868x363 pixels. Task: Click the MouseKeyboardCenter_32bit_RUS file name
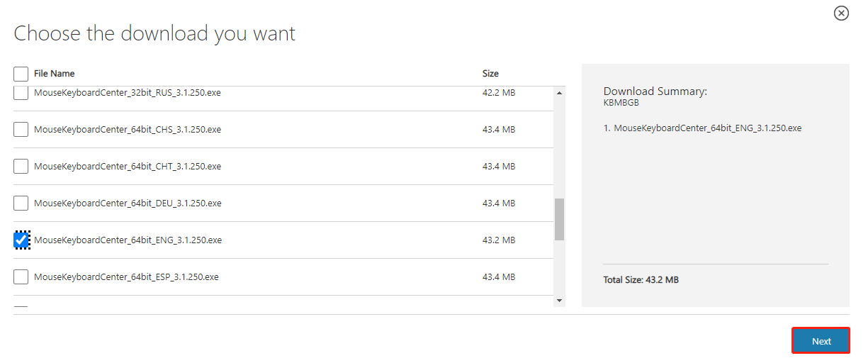[x=128, y=93]
